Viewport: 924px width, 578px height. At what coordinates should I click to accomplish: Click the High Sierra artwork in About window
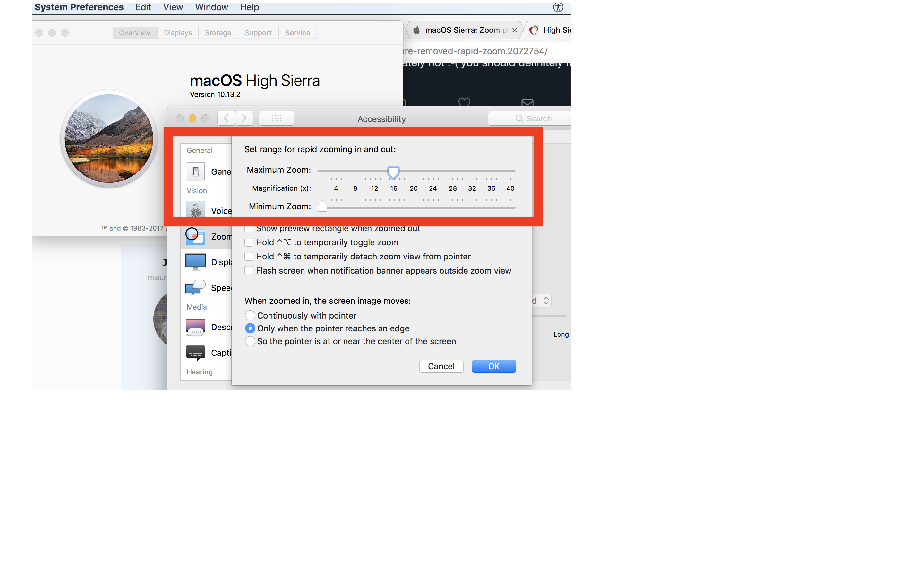click(109, 138)
